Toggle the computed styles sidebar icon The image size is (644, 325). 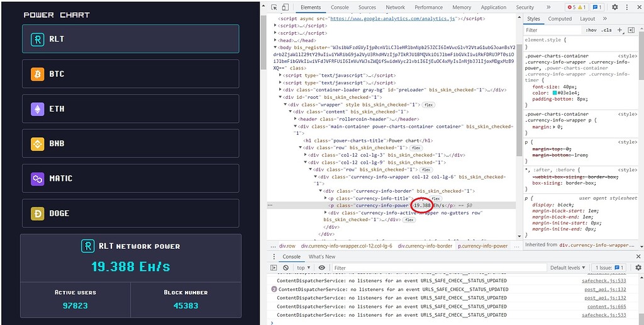coord(630,30)
